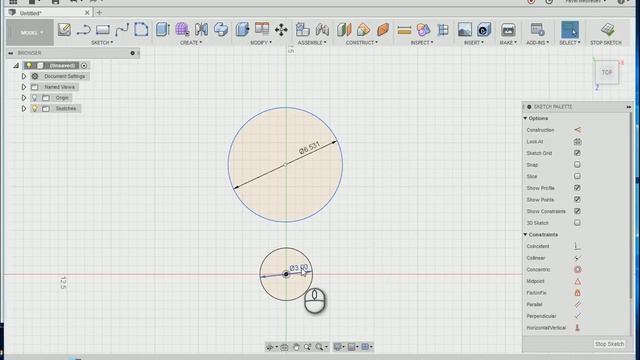Click the Insert Decal image icon
The height and width of the screenshot is (360, 640).
coord(464,29)
